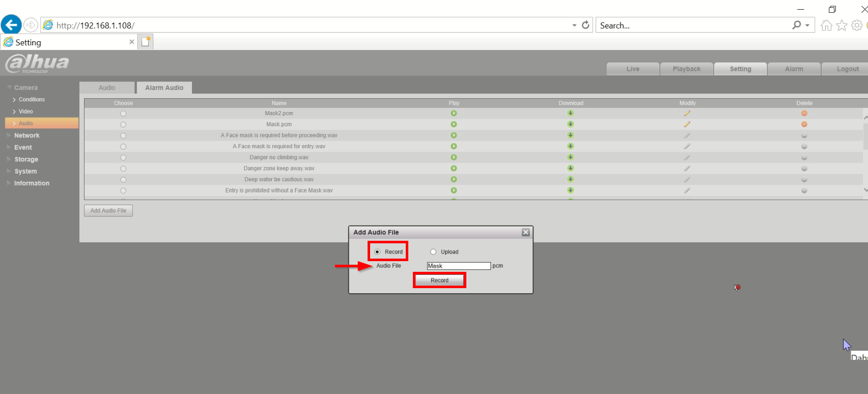Screen dimensions: 868x394
Task: Switch to the Live tab
Action: [633, 69]
